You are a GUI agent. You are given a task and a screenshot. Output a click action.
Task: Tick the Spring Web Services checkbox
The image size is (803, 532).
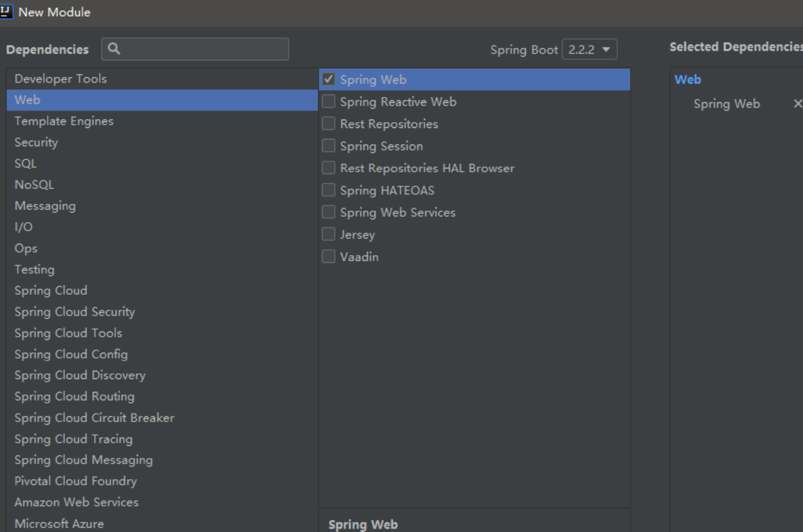coord(329,213)
